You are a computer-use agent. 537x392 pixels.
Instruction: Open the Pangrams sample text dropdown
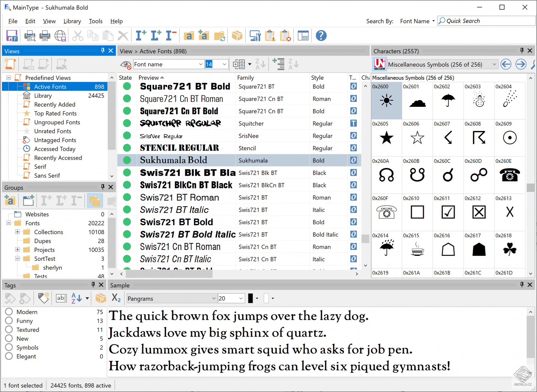point(213,299)
